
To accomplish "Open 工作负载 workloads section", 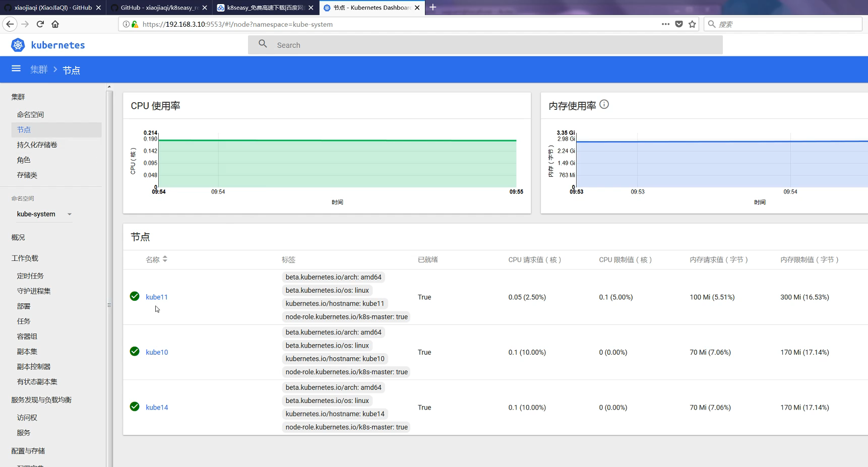I will (x=25, y=258).
